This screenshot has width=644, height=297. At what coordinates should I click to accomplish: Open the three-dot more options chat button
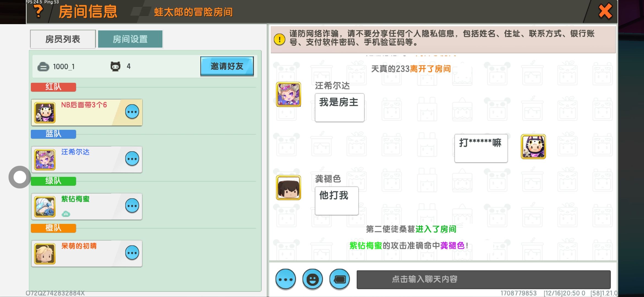click(286, 279)
